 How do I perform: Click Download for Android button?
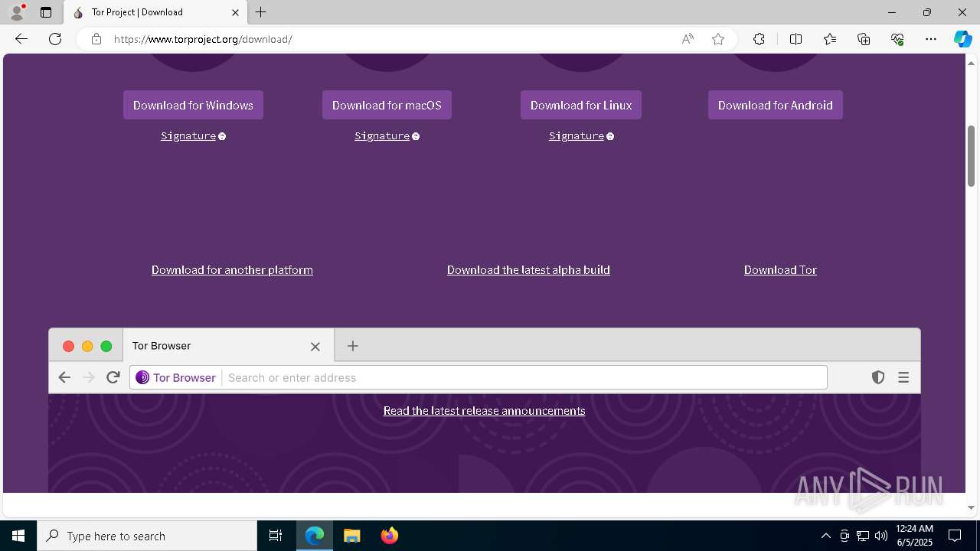click(775, 105)
